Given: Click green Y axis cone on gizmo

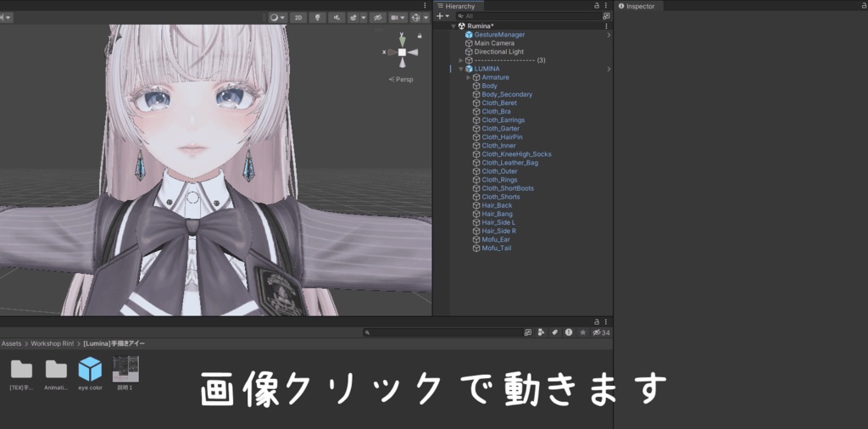Looking at the screenshot, I should click(403, 40).
